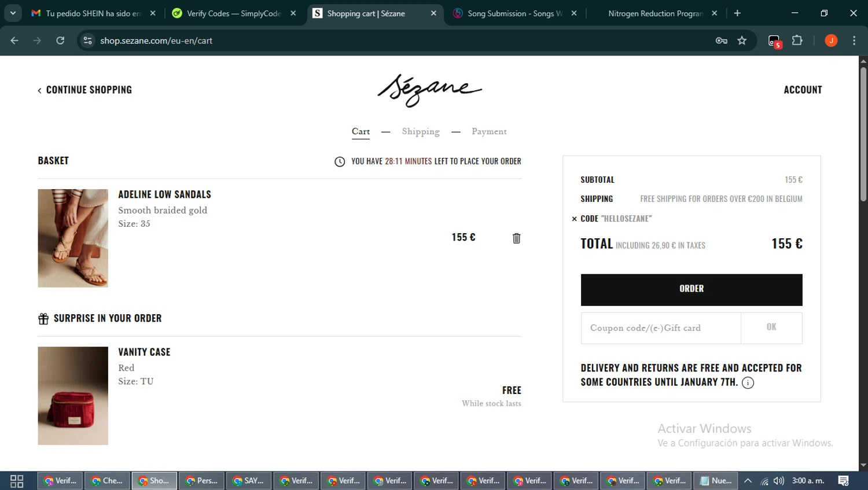Viewport: 868px width, 490px height.
Task: Click the Subtotal 155 € value
Action: [793, 180]
